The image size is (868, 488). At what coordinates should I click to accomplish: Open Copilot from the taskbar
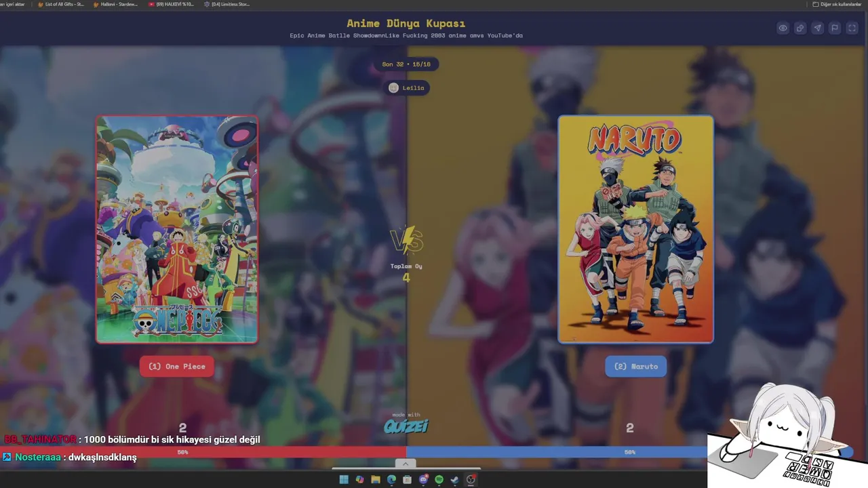[359, 480]
